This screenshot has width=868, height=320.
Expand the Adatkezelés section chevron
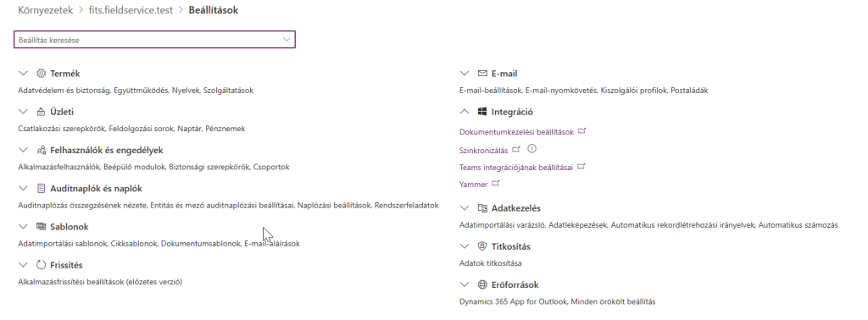(465, 208)
